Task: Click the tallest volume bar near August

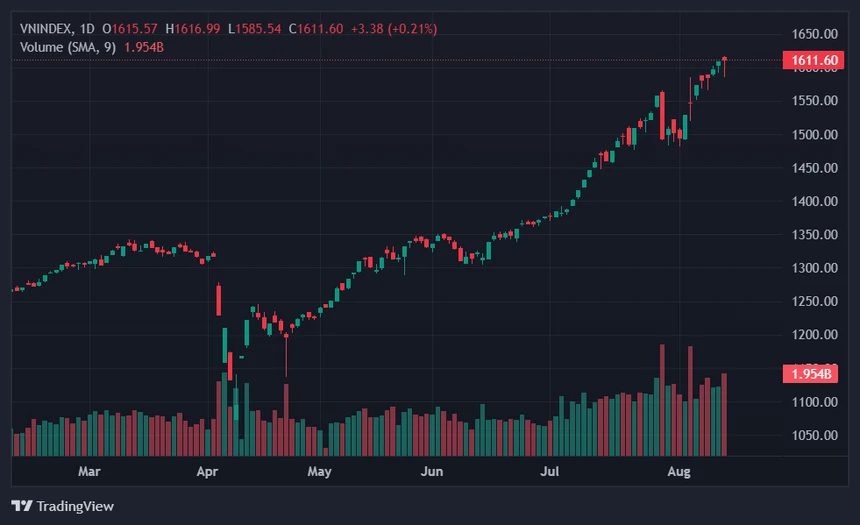Action: point(663,400)
